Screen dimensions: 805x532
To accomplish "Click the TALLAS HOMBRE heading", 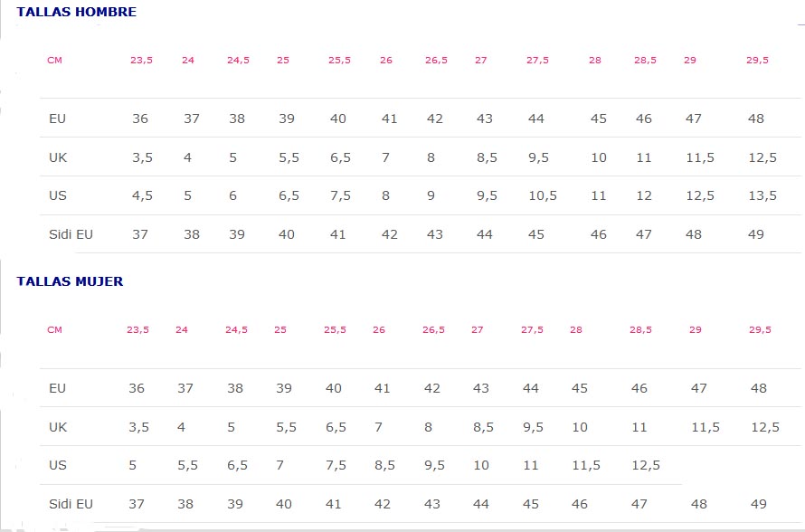I will pos(76,13).
